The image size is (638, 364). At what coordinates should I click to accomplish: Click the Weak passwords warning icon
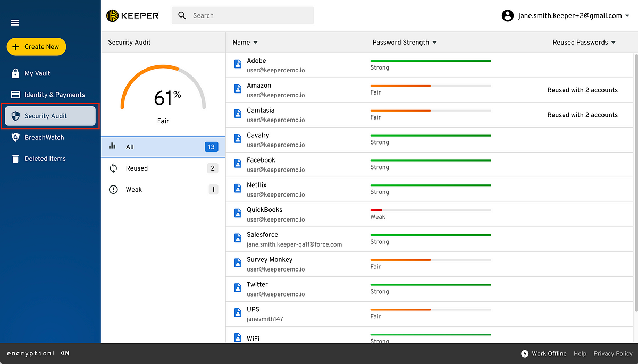[113, 189]
